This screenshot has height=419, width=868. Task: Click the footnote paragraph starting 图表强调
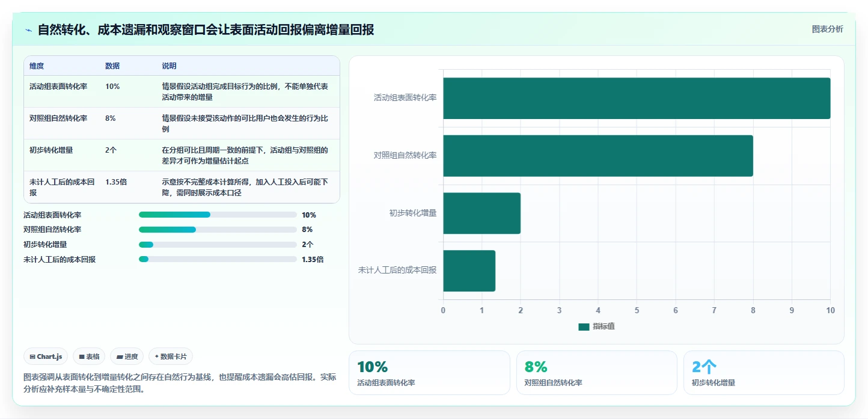[x=180, y=383]
